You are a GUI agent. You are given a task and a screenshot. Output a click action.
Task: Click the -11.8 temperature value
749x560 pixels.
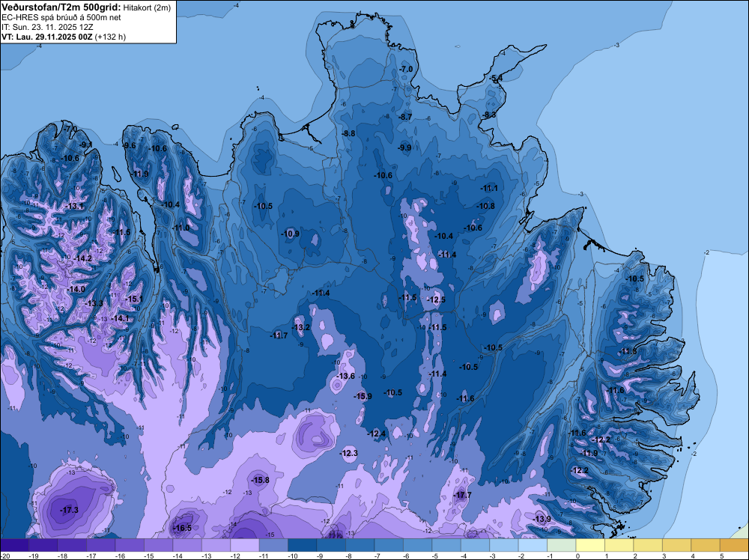coord(628,352)
